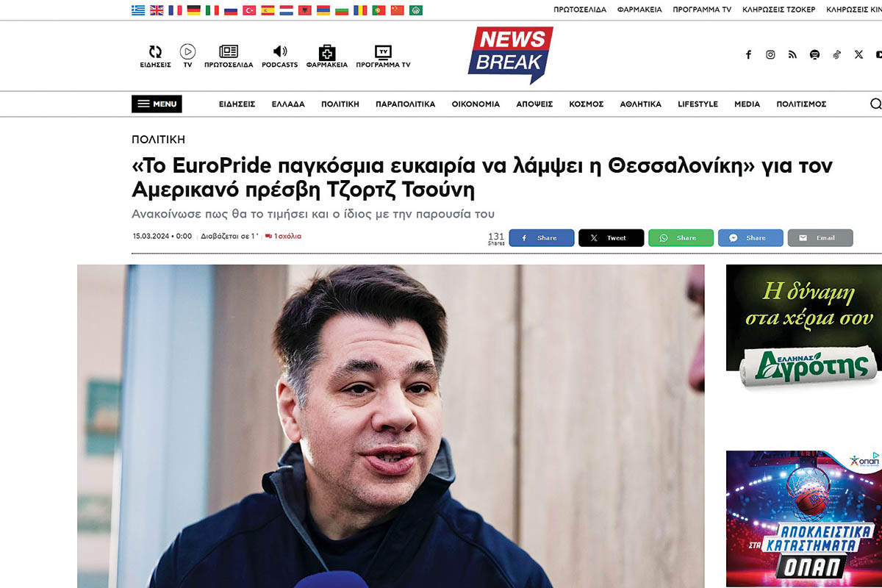Open the ΠΡΟΓΡΑΜΜΑ TV screen icon
882x588 pixels.
[383, 52]
